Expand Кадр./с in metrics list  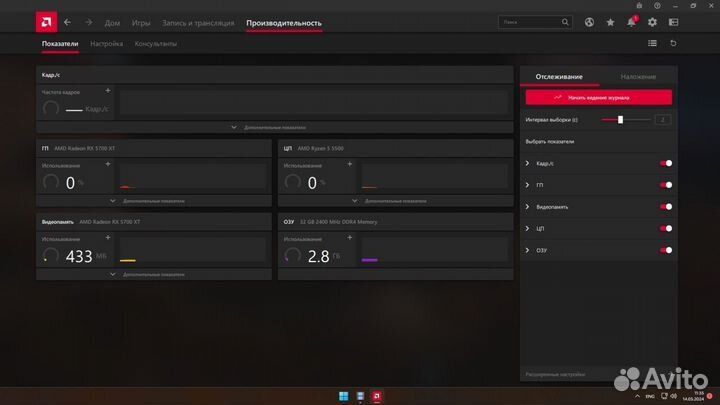click(527, 163)
